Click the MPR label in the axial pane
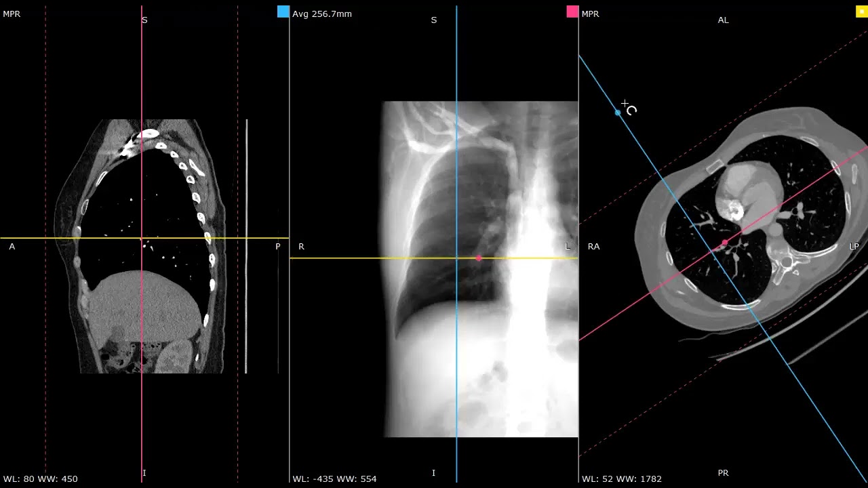This screenshot has width=868, height=488. [x=591, y=14]
